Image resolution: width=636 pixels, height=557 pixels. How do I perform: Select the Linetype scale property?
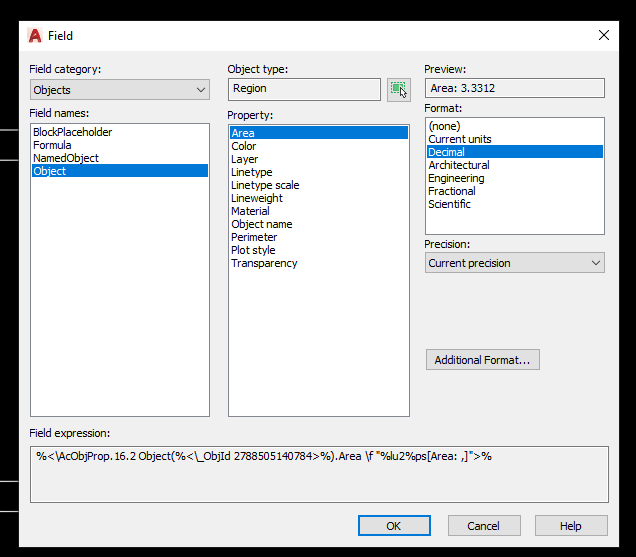point(265,185)
